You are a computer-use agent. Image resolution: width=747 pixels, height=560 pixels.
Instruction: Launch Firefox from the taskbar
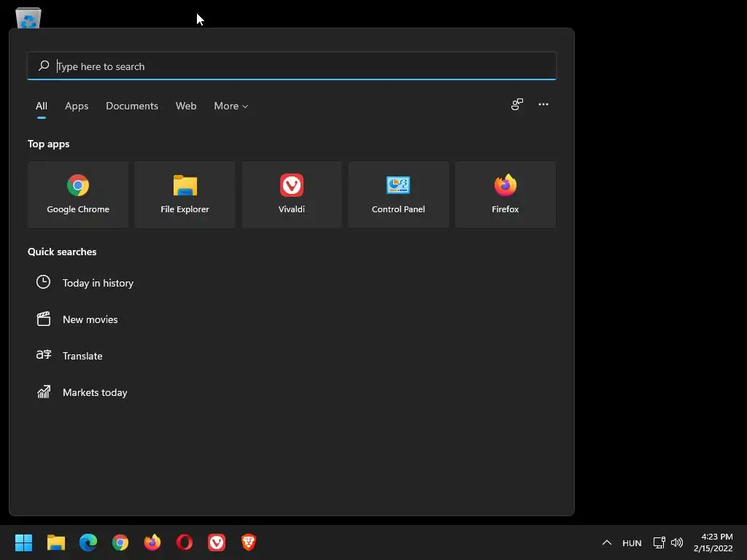(152, 542)
